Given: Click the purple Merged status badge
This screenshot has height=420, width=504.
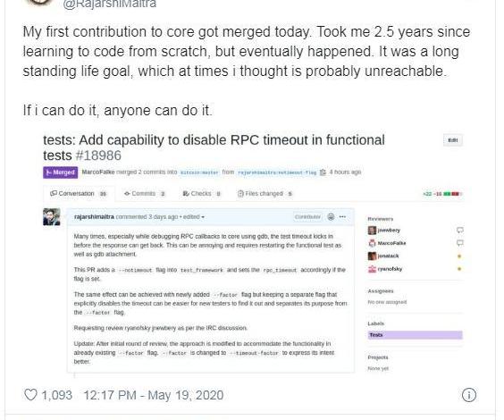Looking at the screenshot, I should [x=61, y=172].
